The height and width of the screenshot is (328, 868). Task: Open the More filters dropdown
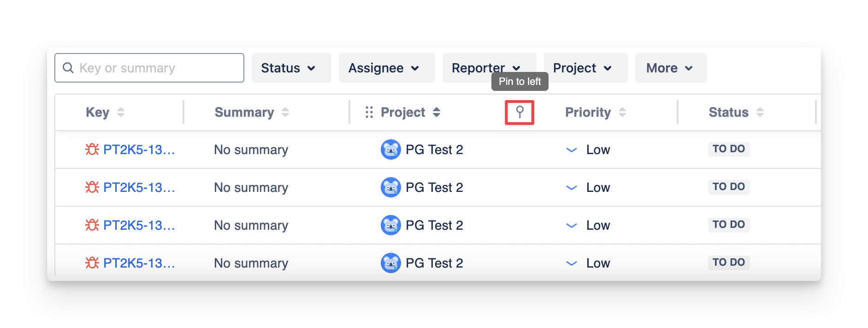pyautogui.click(x=670, y=68)
